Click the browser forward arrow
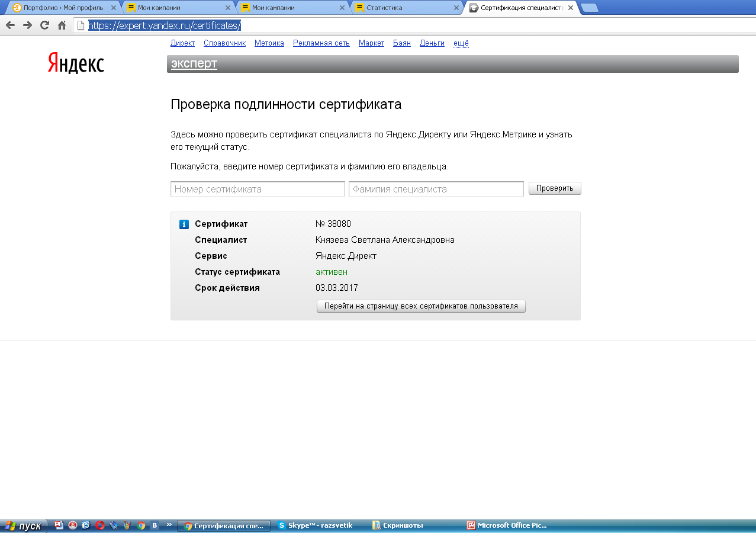This screenshot has width=756, height=533. tap(27, 25)
